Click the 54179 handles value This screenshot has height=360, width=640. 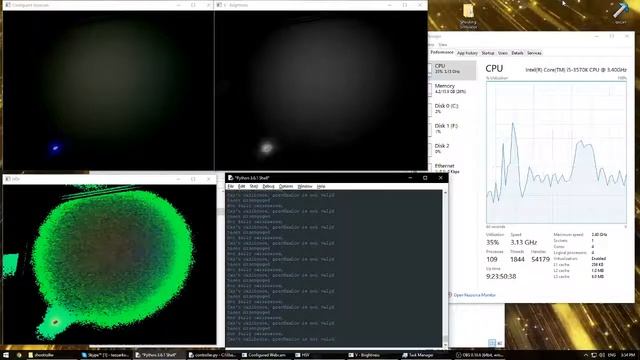(540, 260)
